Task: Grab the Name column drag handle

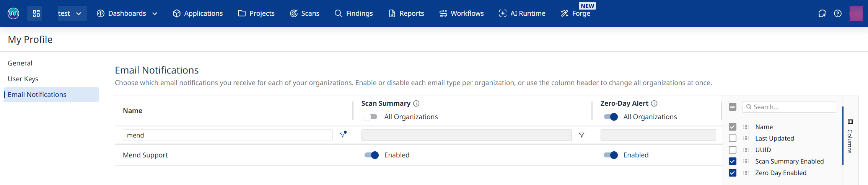Action: [746, 127]
